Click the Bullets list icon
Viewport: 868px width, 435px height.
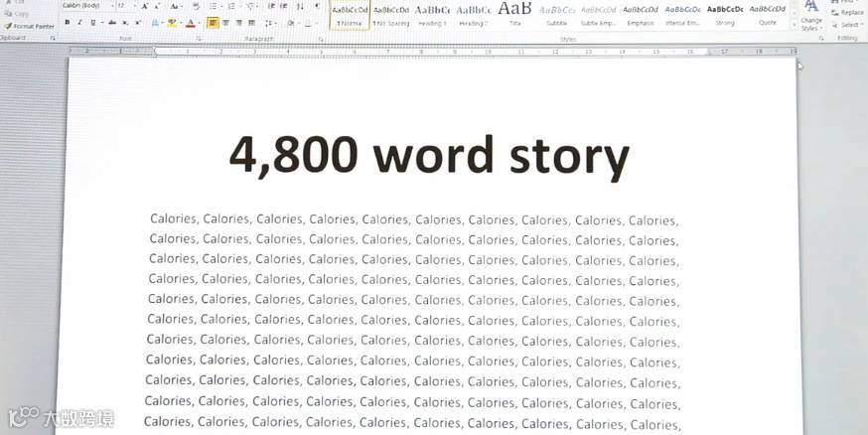click(214, 6)
